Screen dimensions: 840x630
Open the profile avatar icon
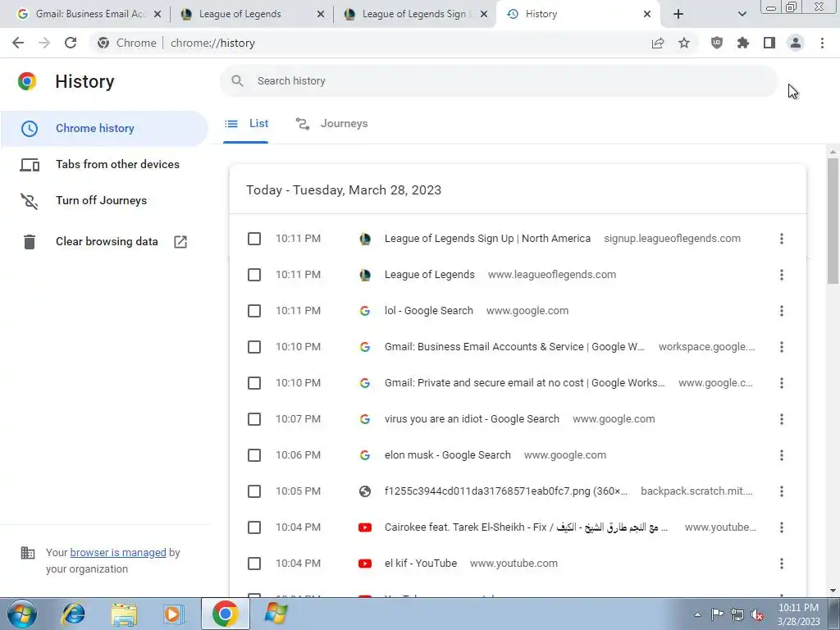tap(796, 43)
